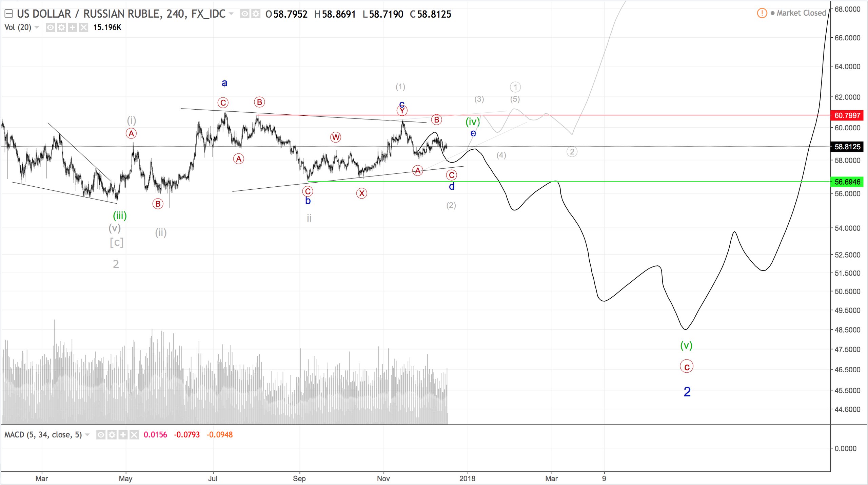The image size is (868, 485).
Task: Toggle visibility eye of main symbol
Action: pyautogui.click(x=245, y=14)
